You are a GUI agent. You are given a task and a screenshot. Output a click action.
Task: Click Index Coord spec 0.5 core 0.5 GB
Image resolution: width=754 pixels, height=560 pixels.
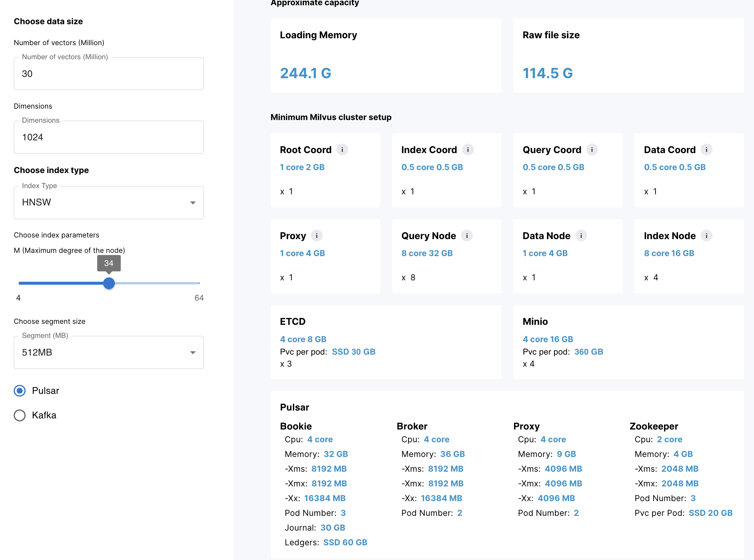pyautogui.click(x=432, y=167)
